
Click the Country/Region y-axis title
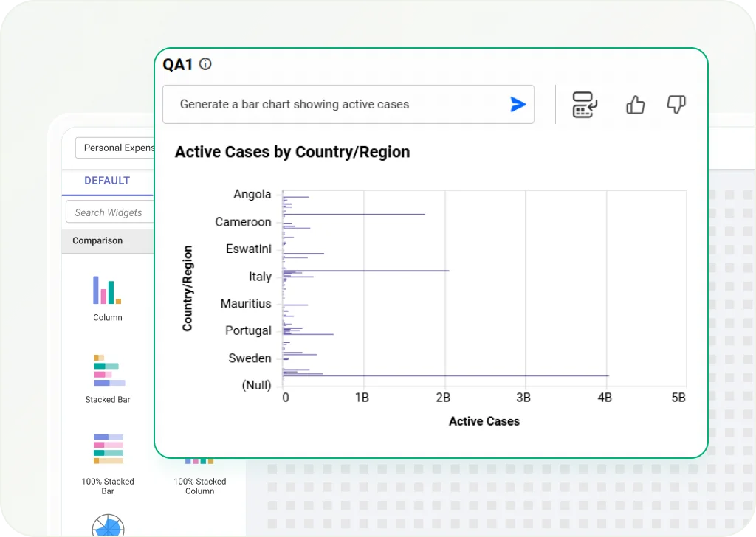(188, 288)
